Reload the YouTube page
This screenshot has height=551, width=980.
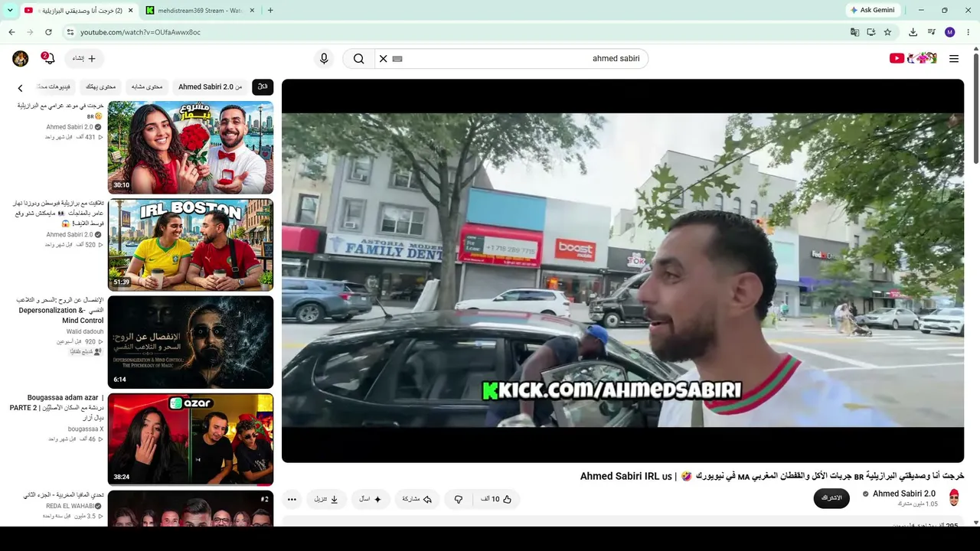48,32
